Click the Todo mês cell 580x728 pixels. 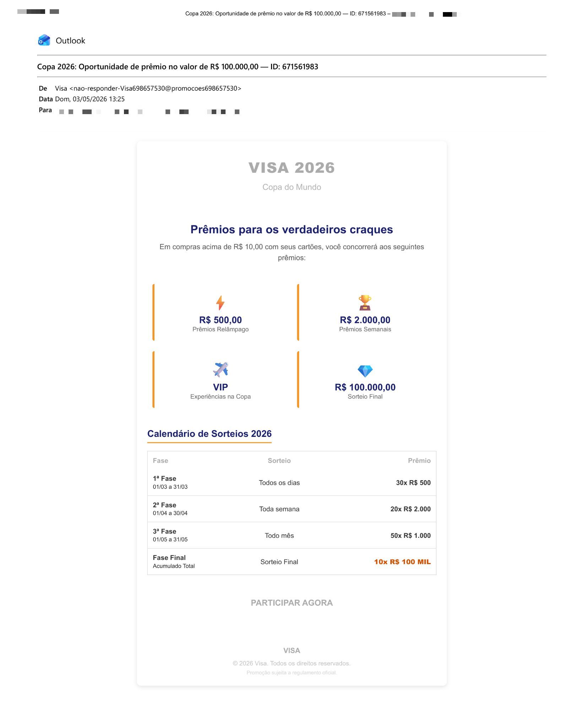279,535
